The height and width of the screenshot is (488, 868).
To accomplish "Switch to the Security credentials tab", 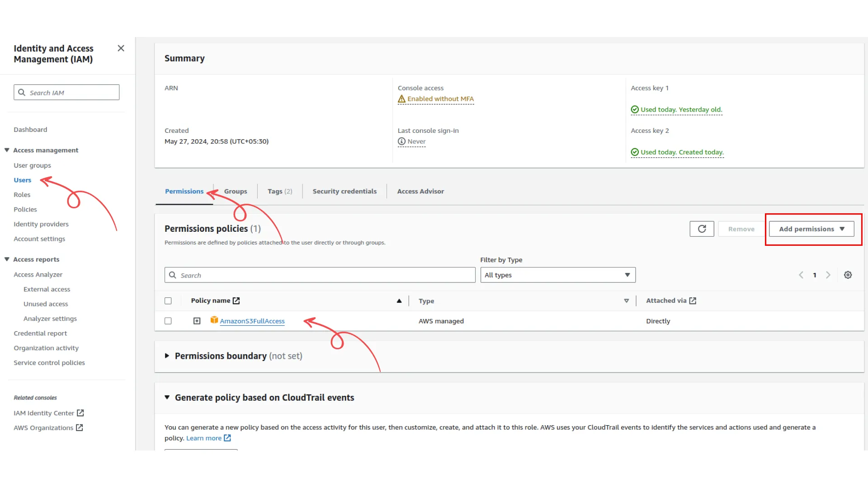I will [344, 192].
